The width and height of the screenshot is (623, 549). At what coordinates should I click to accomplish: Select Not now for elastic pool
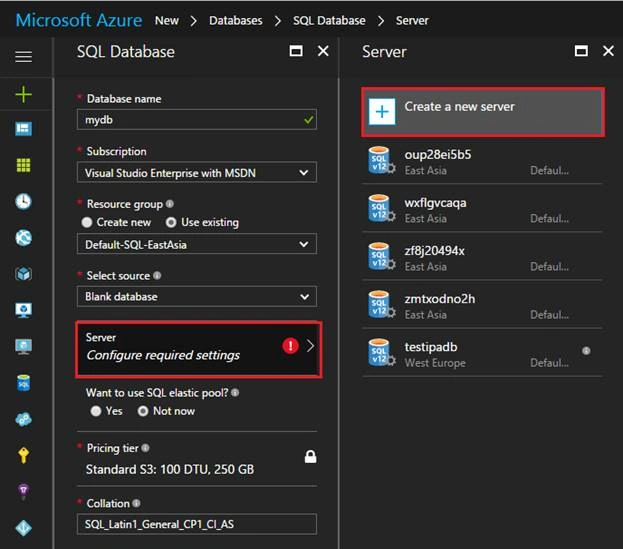(x=143, y=411)
